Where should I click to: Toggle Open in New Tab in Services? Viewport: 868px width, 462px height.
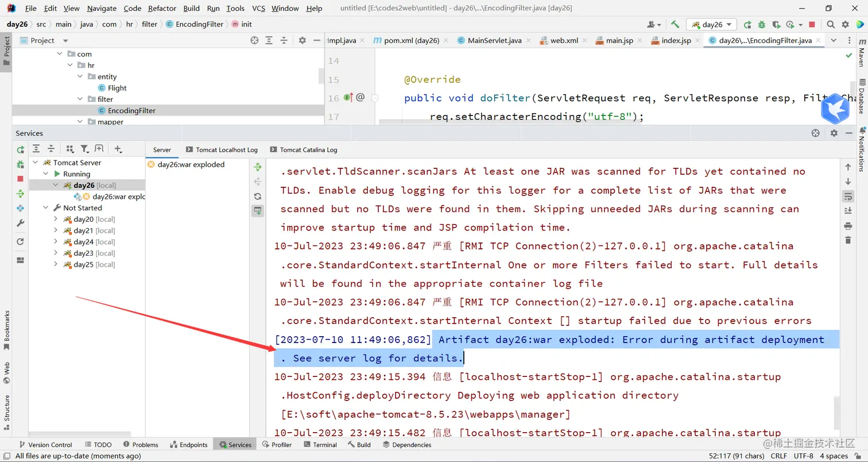click(99, 149)
